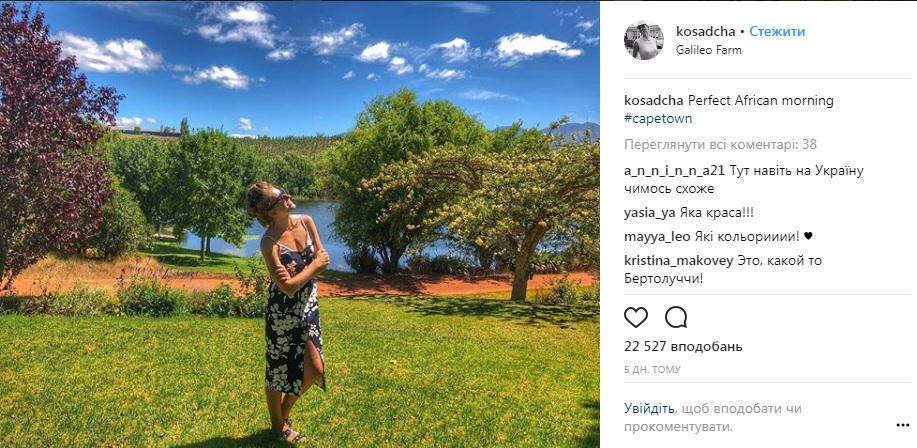View the 22 527 вподобань likes list
Viewport: 917px width, 448px height.
pos(683,347)
